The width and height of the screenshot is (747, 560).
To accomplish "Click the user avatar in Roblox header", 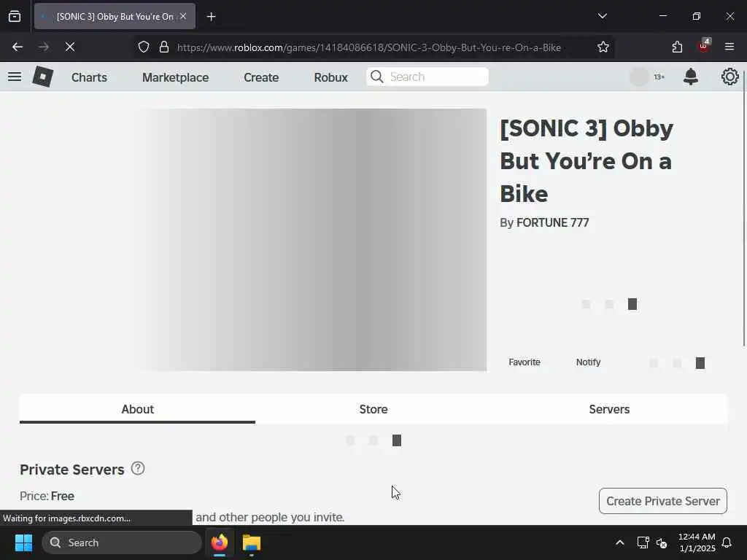I will 639,77.
